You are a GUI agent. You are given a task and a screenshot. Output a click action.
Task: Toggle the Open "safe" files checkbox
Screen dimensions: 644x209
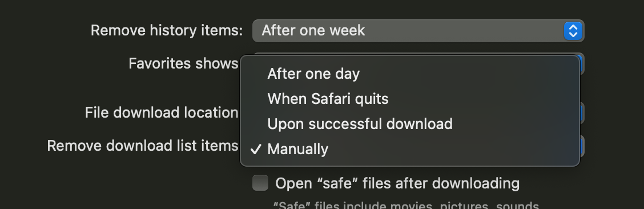[260, 183]
